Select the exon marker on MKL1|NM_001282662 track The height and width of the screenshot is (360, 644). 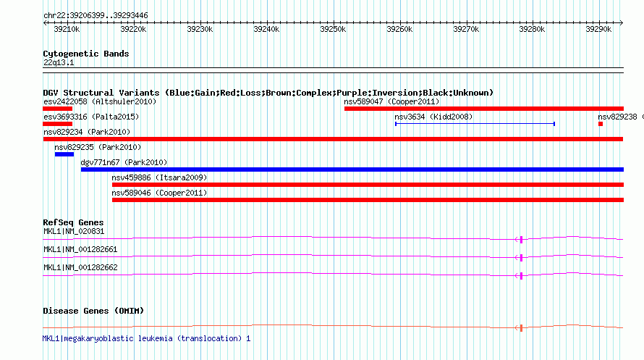click(521, 276)
